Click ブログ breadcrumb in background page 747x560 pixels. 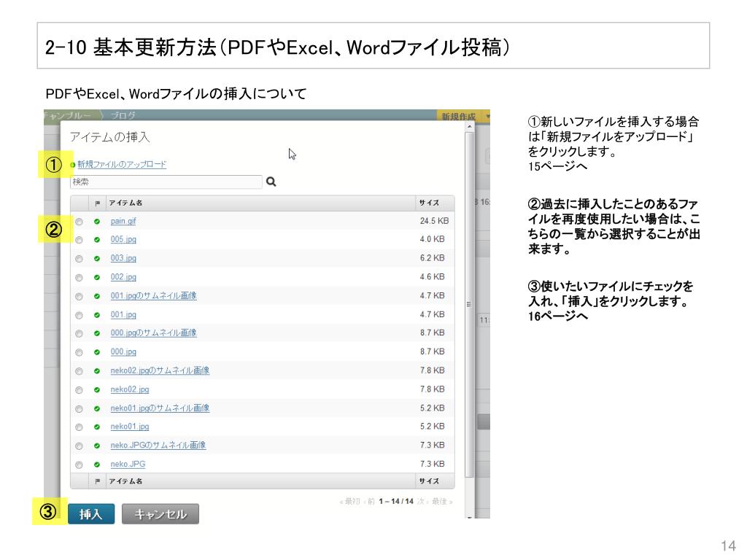(123, 115)
